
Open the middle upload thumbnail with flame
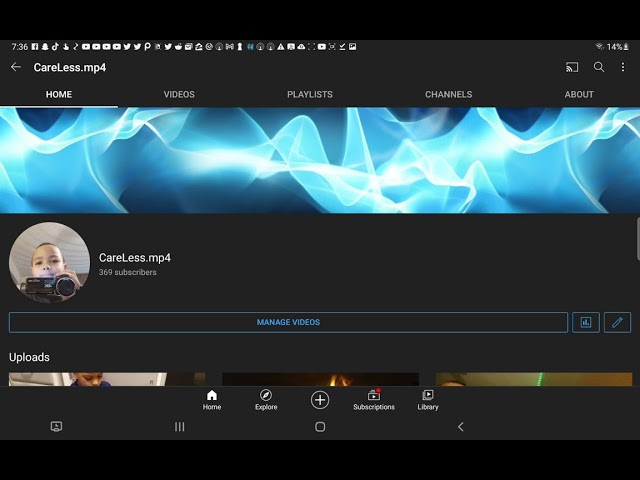320,379
